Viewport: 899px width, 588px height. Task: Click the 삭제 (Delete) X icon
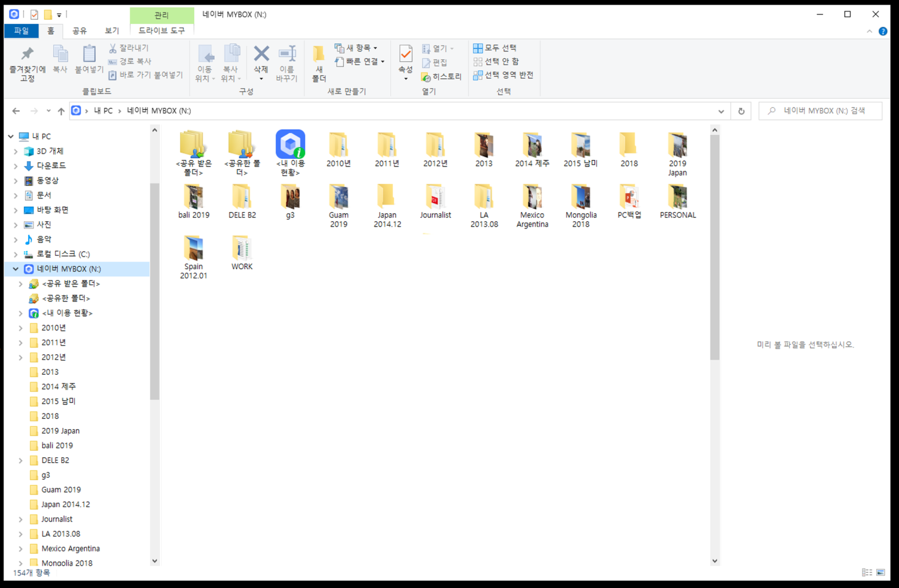(261, 54)
